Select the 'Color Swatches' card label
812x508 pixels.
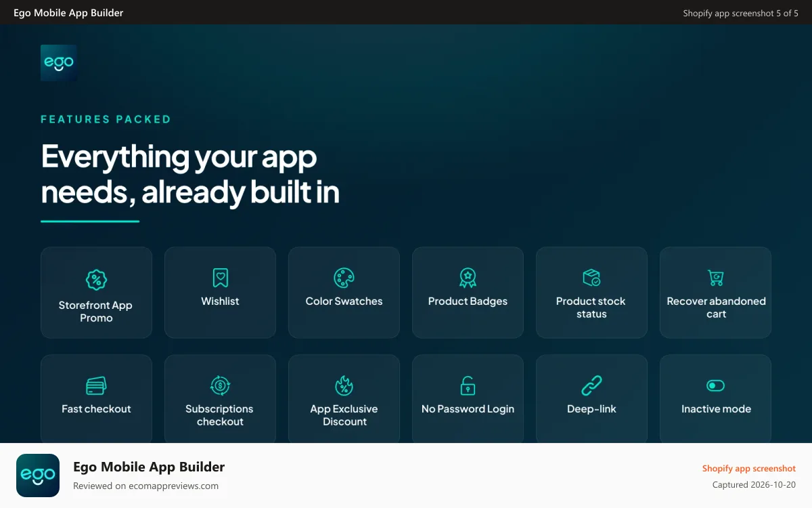pyautogui.click(x=344, y=301)
